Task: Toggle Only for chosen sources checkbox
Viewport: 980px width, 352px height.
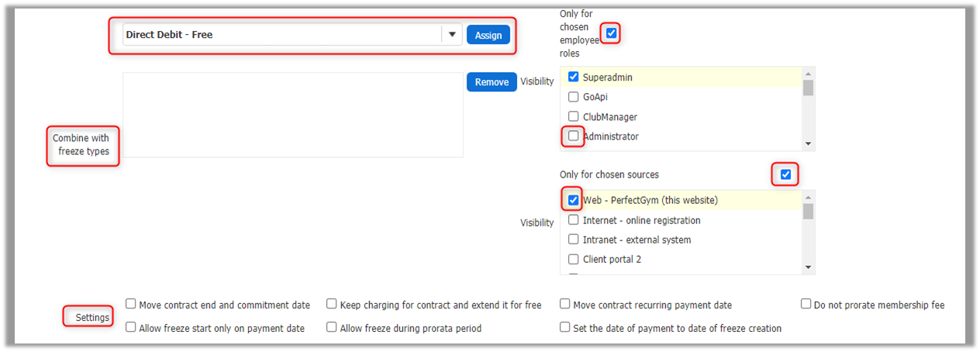Action: click(785, 174)
